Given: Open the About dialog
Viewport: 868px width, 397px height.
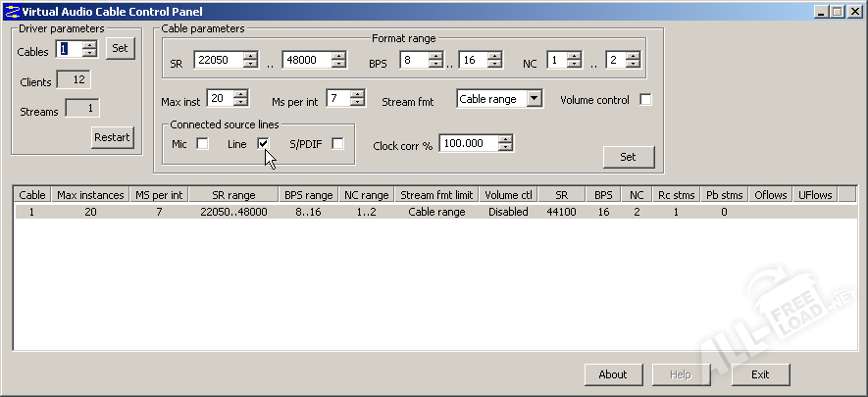Looking at the screenshot, I should pyautogui.click(x=613, y=374).
